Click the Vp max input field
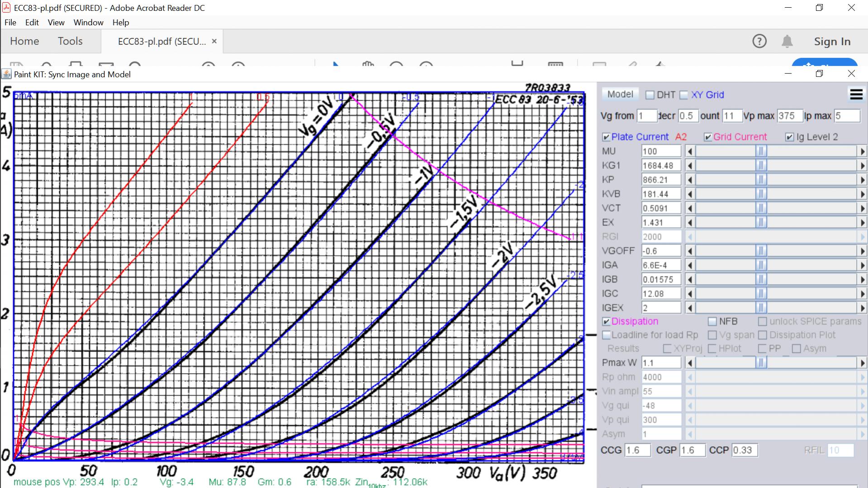868x488 pixels. pos(790,116)
